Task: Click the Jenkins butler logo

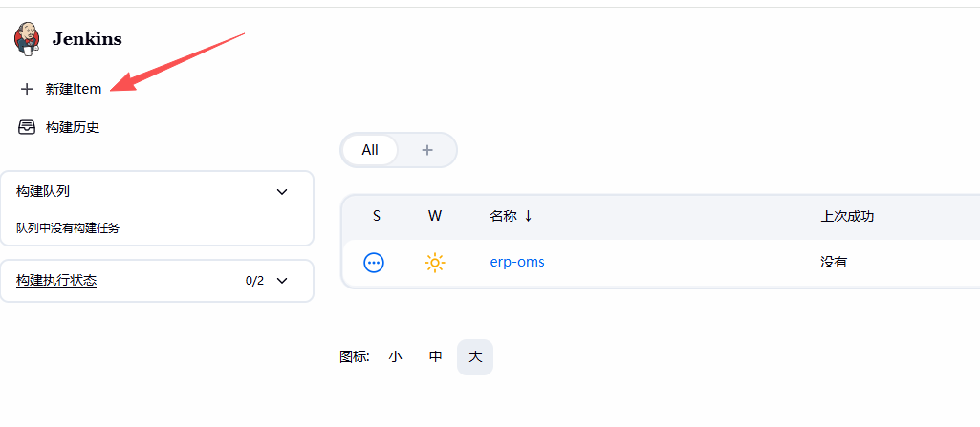Action: (27, 39)
